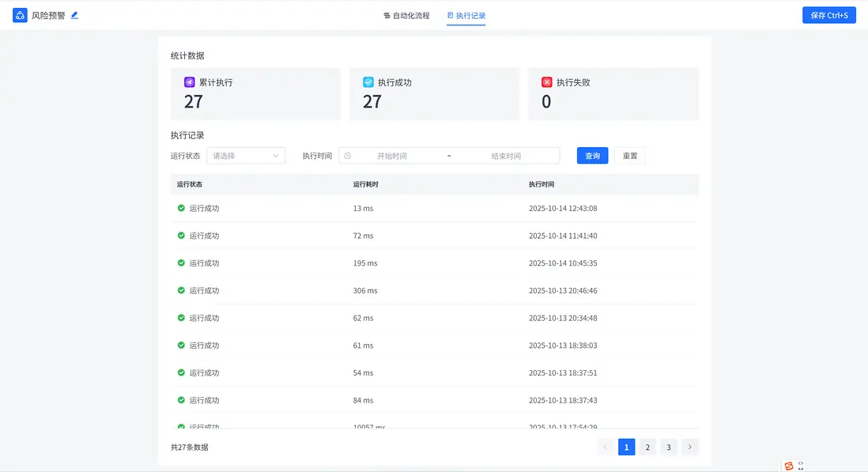Click the green success icon for 20:46:46 row

click(x=181, y=290)
